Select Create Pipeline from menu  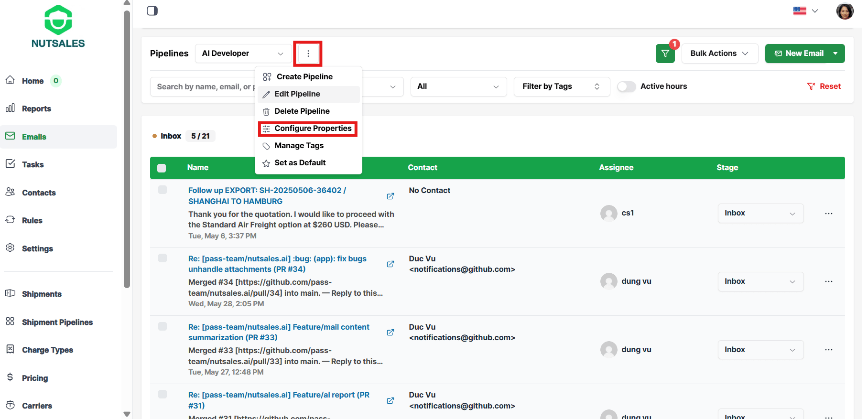pyautogui.click(x=308, y=77)
